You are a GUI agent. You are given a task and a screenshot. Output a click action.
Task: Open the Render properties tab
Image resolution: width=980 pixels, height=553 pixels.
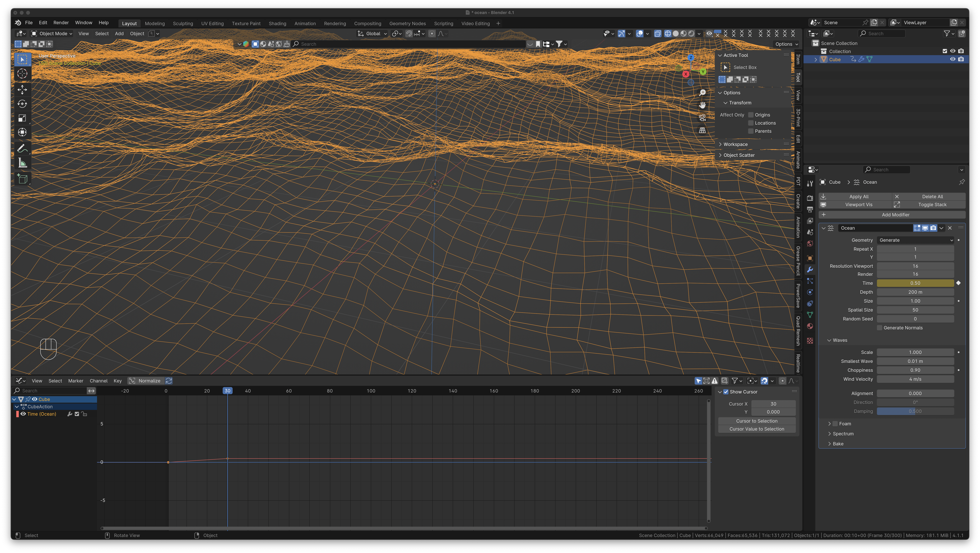pyautogui.click(x=810, y=198)
